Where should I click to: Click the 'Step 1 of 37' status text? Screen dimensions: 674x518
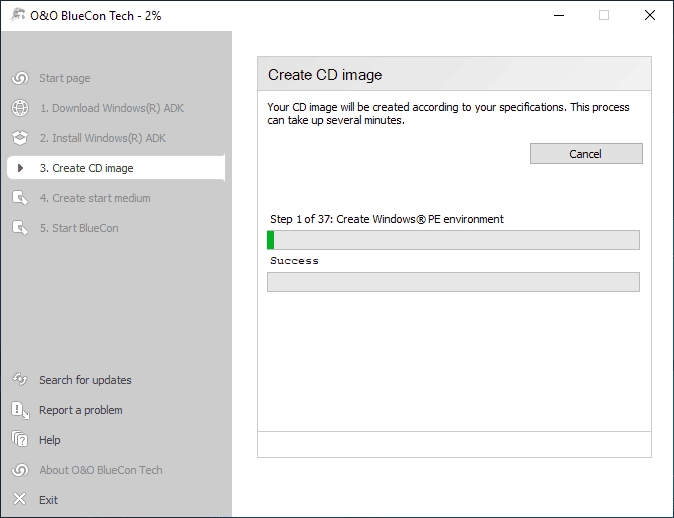(x=386, y=219)
